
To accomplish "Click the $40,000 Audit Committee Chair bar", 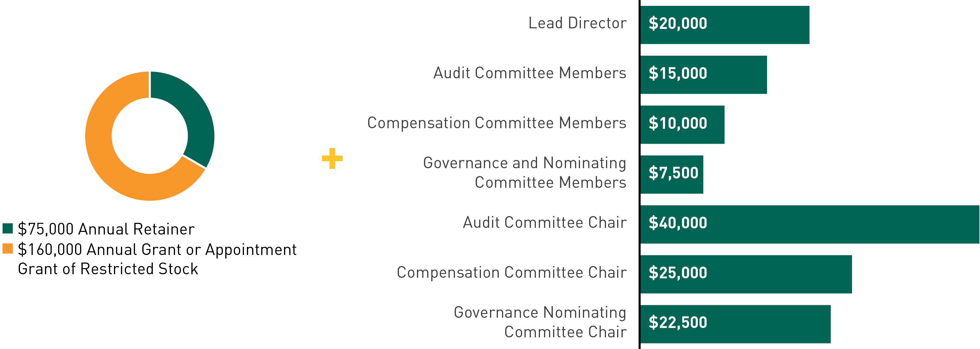I will tap(810, 224).
